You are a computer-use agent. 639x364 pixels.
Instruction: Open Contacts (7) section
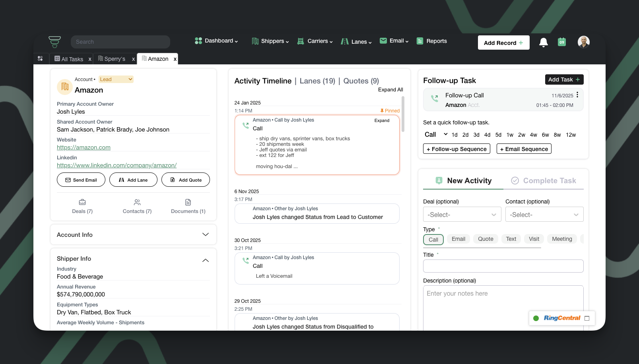[x=137, y=207]
